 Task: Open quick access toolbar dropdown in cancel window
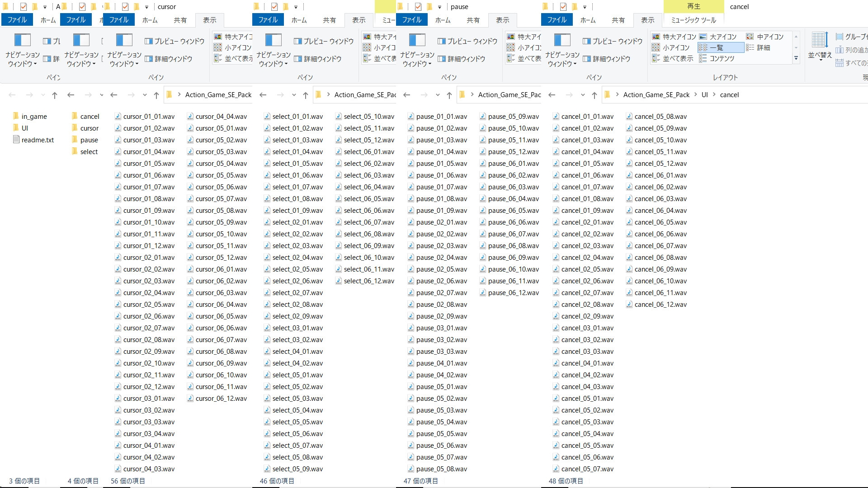585,7
